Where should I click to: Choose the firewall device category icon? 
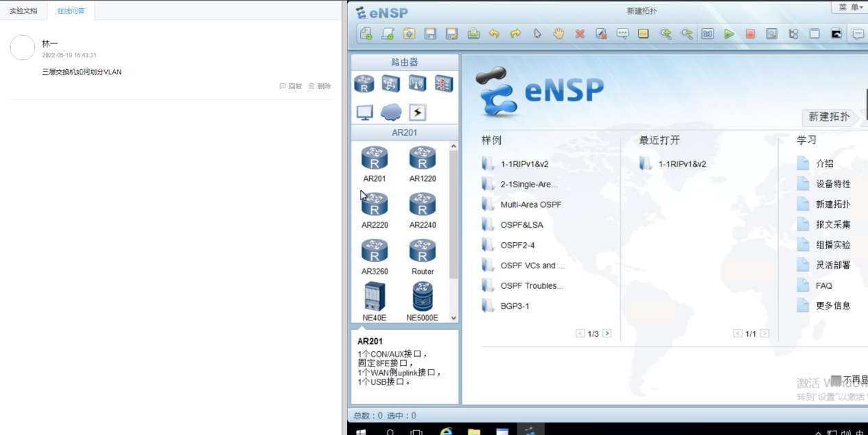444,84
